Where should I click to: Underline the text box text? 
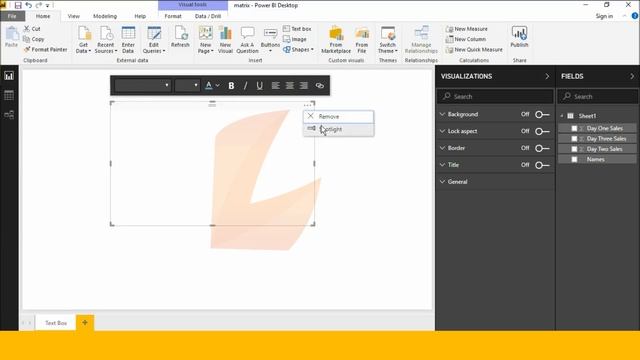[x=259, y=86]
